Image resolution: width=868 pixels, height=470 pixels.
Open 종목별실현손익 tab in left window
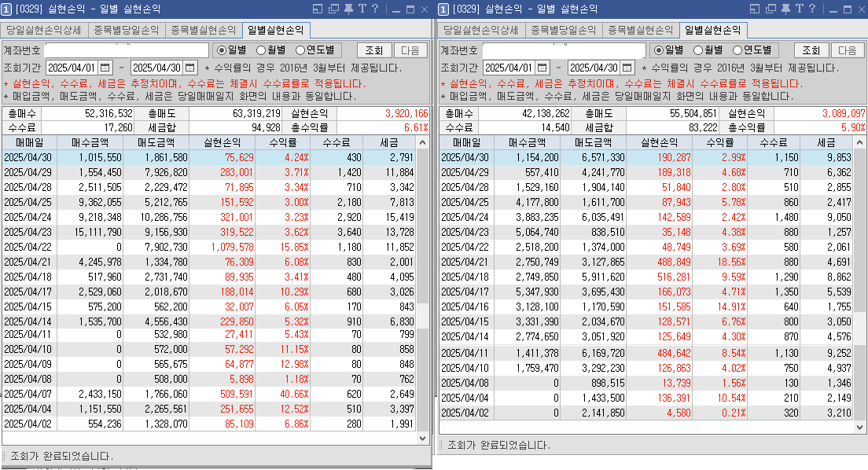[204, 30]
